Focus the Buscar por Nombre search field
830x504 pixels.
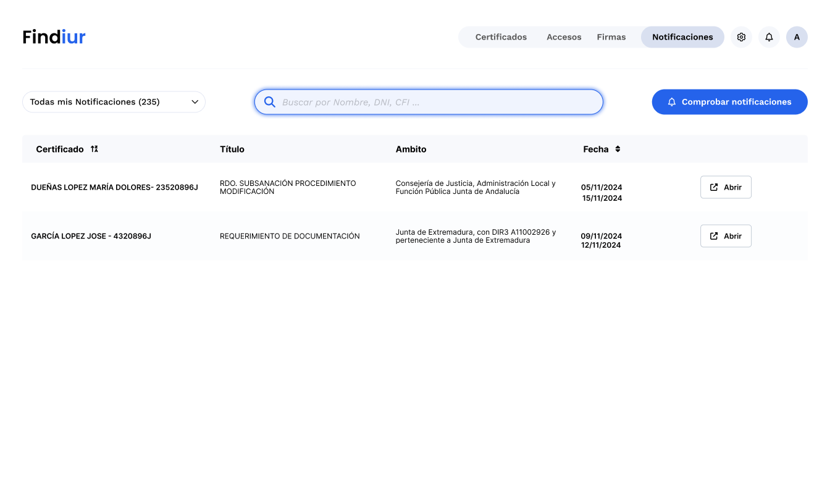click(429, 102)
